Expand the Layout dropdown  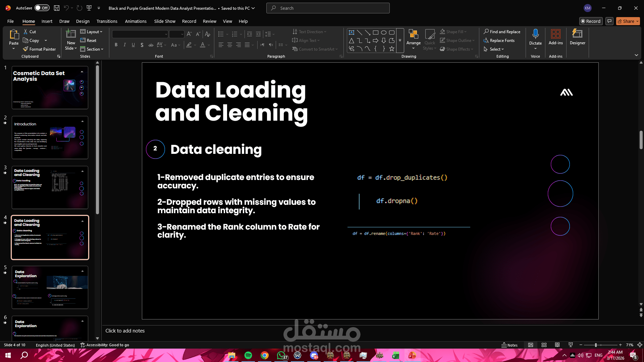point(92,32)
